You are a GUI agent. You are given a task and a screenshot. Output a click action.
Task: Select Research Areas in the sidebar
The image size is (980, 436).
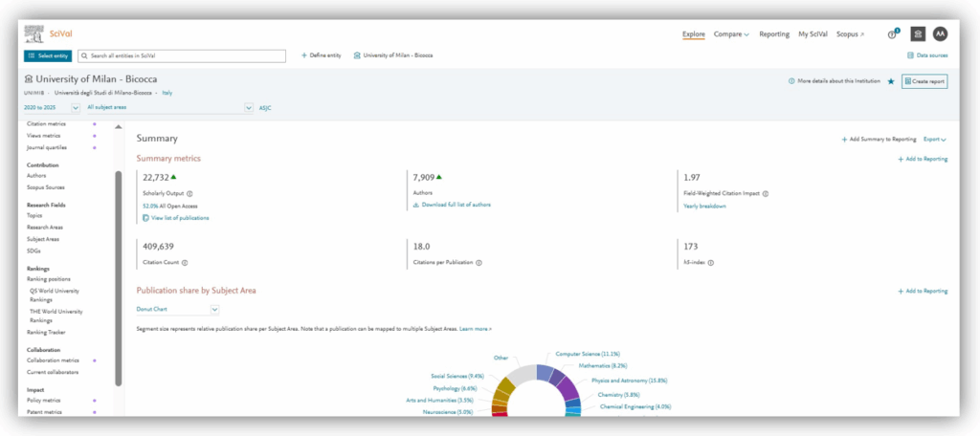[45, 228]
